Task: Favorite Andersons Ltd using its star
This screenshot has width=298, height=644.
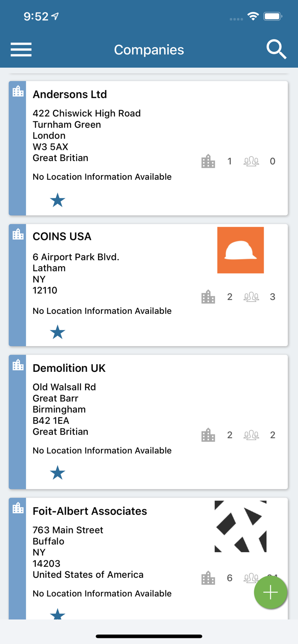Action: [x=57, y=199]
